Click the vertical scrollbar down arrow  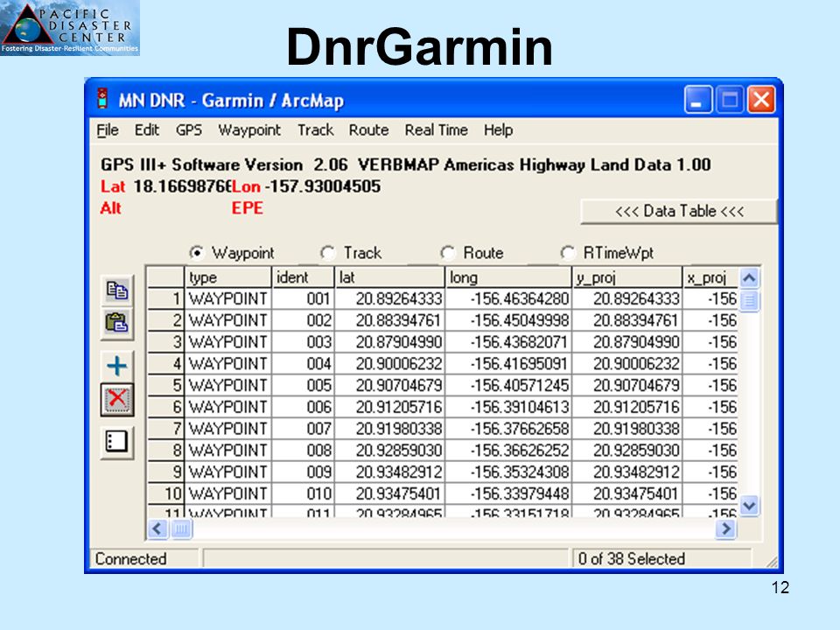click(749, 505)
